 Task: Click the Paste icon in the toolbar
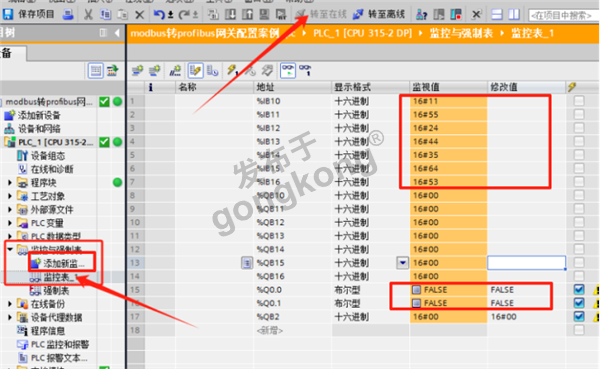tap(122, 15)
